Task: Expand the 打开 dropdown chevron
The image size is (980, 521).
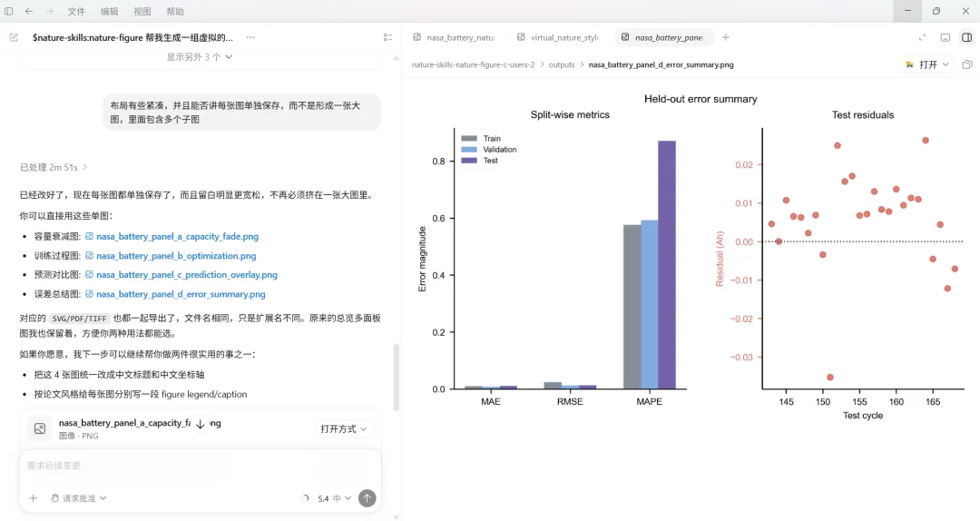Action: click(946, 64)
